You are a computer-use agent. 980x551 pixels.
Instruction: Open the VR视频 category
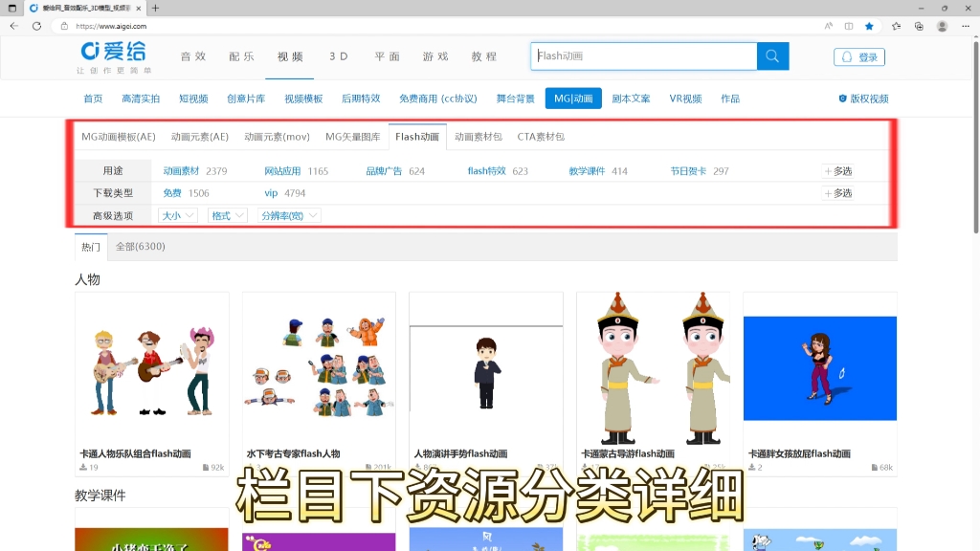tap(685, 99)
